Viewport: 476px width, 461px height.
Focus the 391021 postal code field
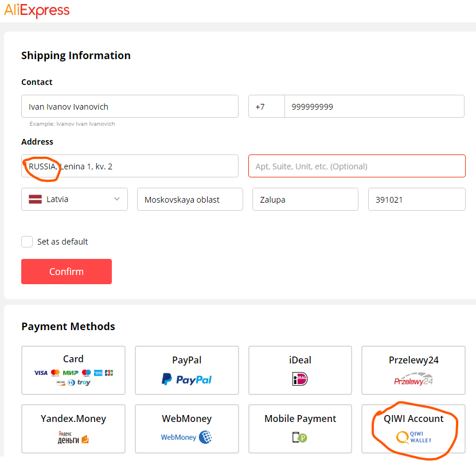pyautogui.click(x=416, y=199)
